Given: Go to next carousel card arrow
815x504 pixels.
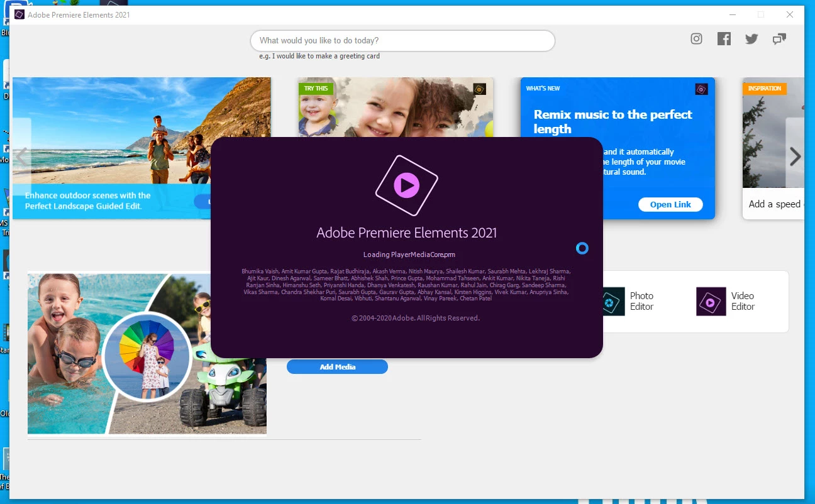Looking at the screenshot, I should 795,156.
